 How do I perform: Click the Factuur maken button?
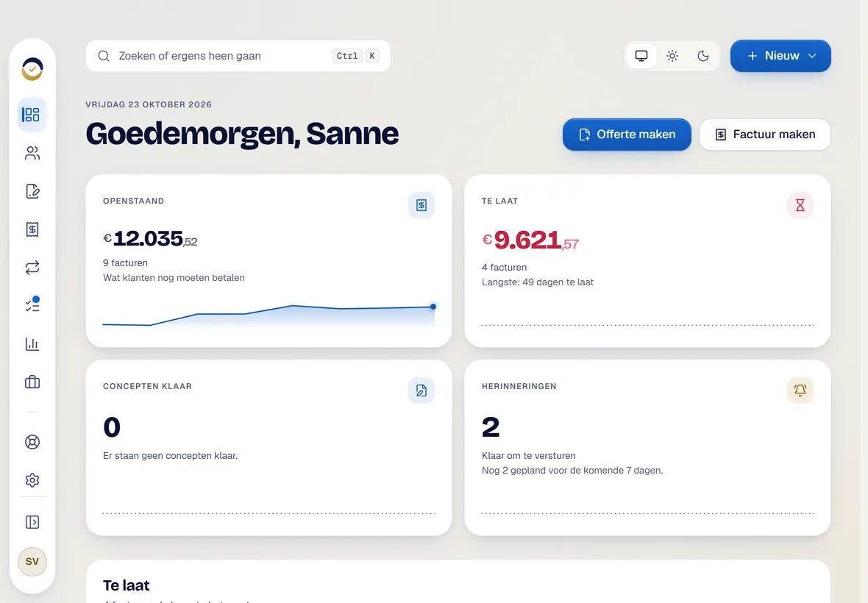(765, 135)
